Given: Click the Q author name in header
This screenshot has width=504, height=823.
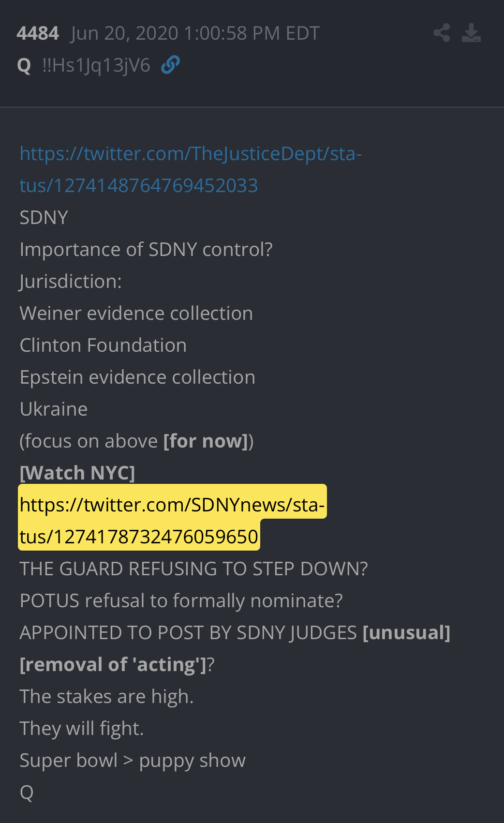Looking at the screenshot, I should [24, 65].
